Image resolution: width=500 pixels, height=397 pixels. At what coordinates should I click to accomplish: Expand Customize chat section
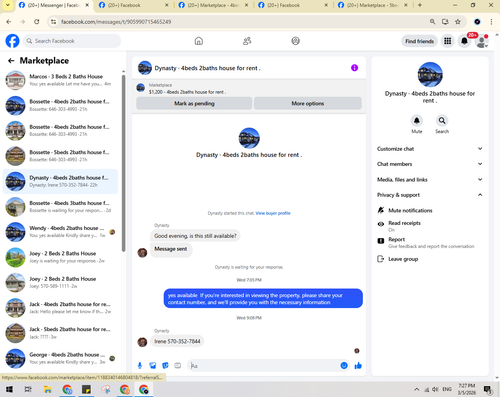[x=430, y=149]
